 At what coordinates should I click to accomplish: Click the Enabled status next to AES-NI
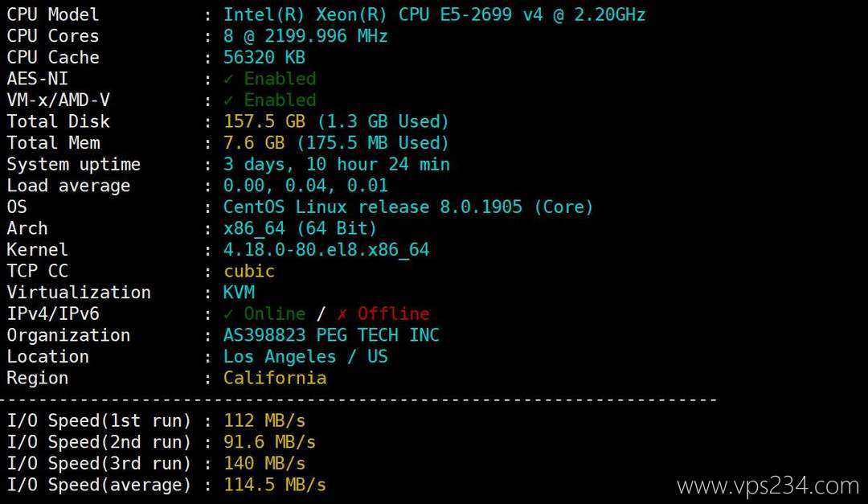tap(269, 79)
